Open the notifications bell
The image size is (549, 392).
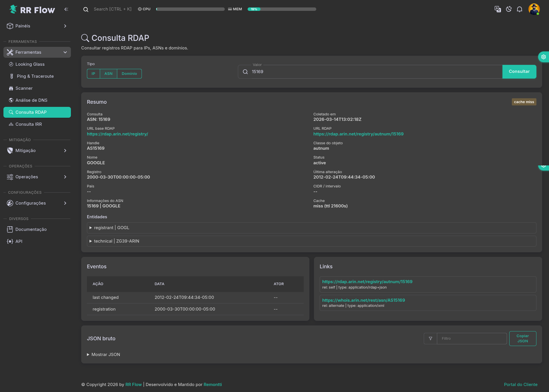point(520,9)
